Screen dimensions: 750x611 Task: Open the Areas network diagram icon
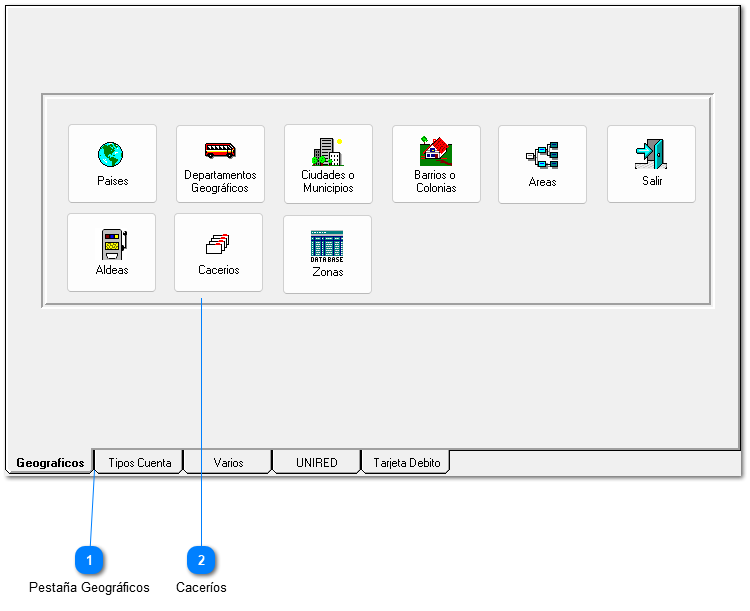click(x=542, y=155)
